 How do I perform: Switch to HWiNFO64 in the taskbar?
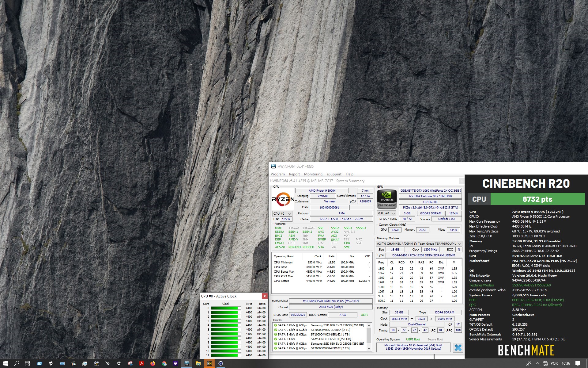(x=187, y=363)
